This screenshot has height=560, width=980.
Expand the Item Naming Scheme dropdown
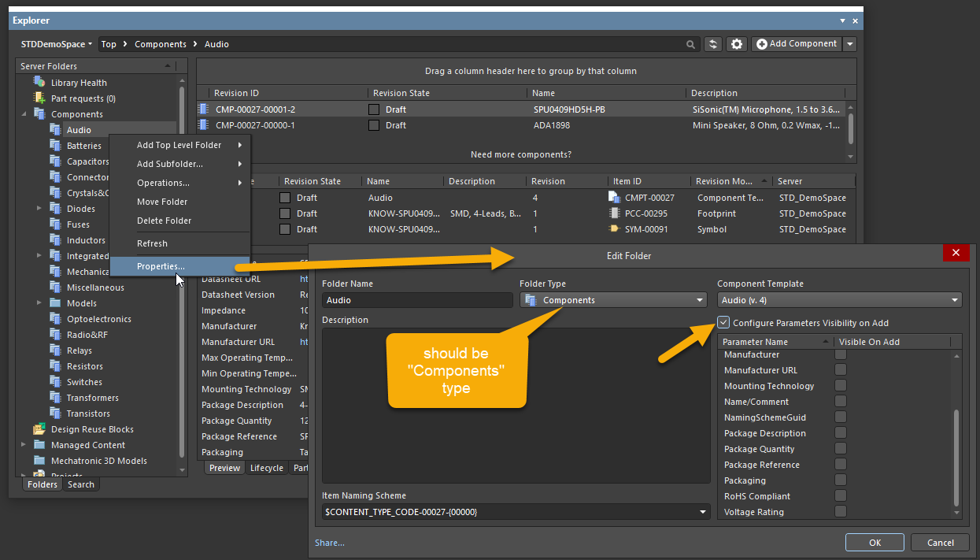(703, 512)
